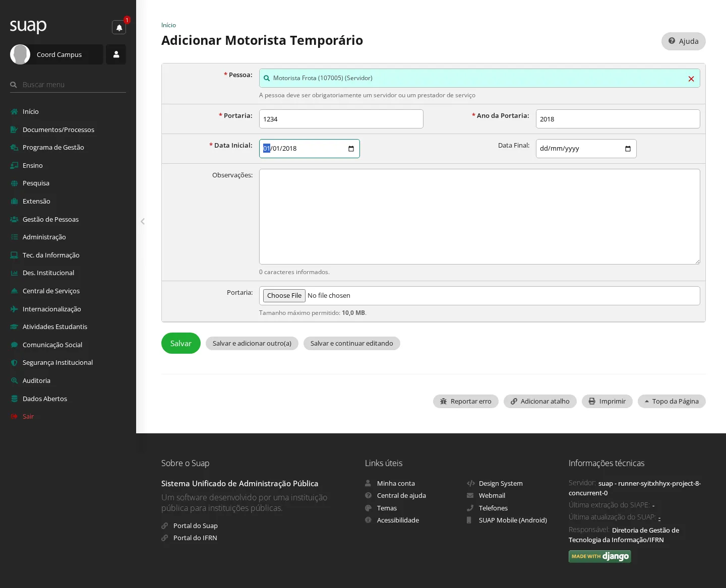This screenshot has width=726, height=588.
Task: Click the red Sair logout item
Action: click(x=28, y=416)
